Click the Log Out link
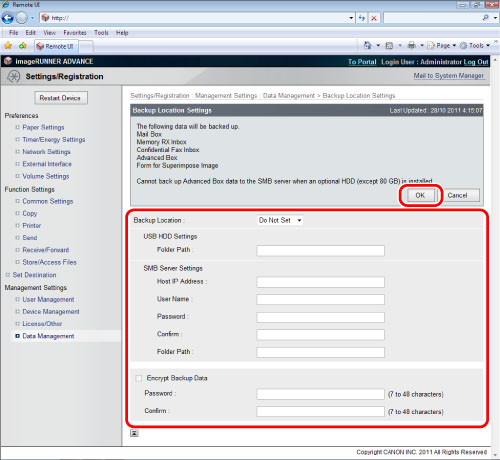Image resolution: width=500 pixels, height=460 pixels. coord(476,62)
